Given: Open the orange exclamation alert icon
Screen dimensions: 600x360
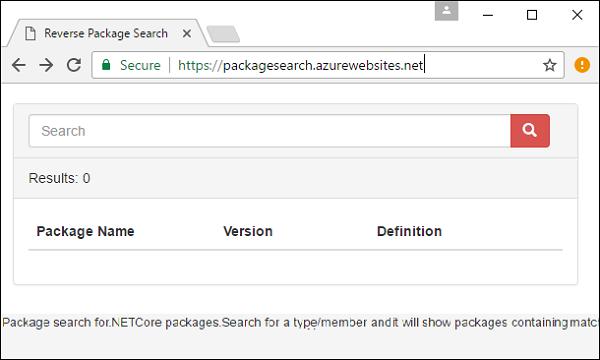Looking at the screenshot, I should coord(582,65).
